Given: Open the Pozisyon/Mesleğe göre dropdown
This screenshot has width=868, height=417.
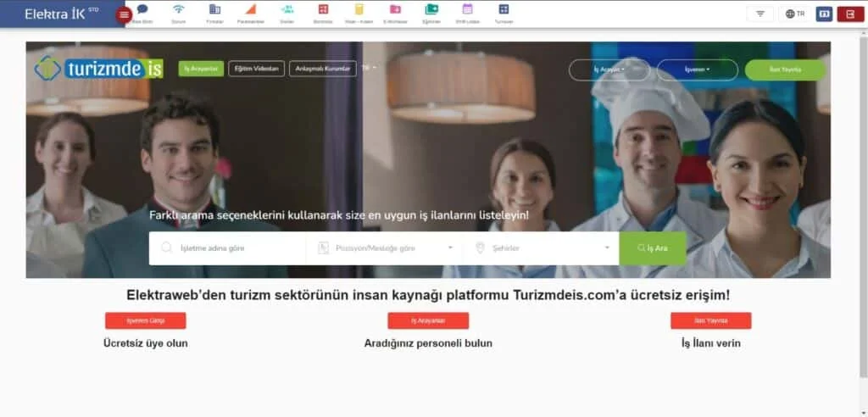Looking at the screenshot, I should coord(384,248).
